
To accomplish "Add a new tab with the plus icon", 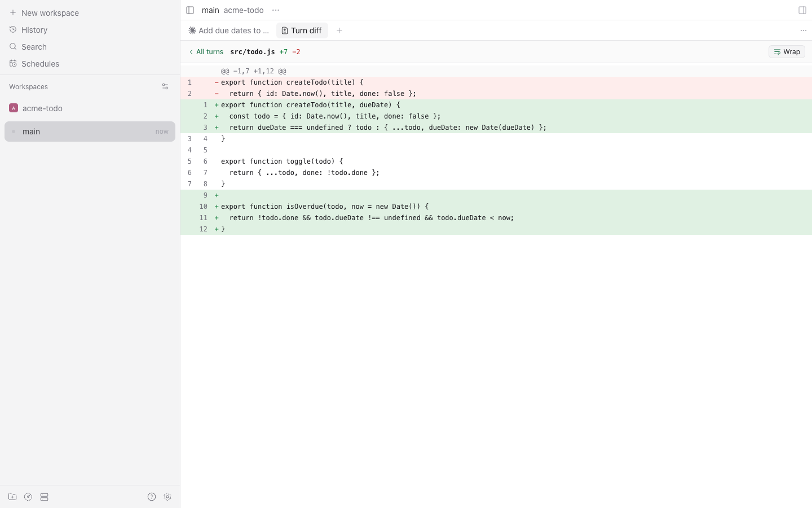I will [339, 30].
